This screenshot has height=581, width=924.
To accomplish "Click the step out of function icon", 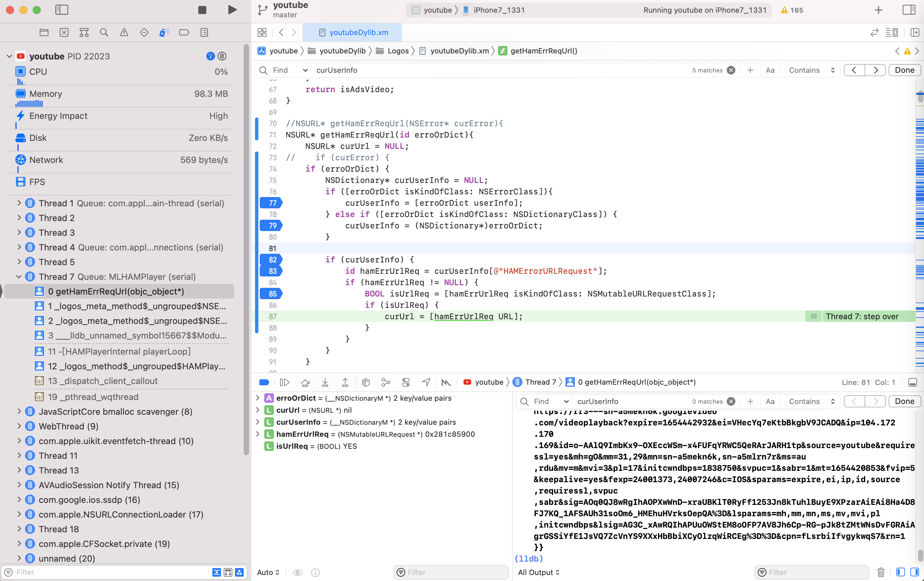I will (344, 382).
